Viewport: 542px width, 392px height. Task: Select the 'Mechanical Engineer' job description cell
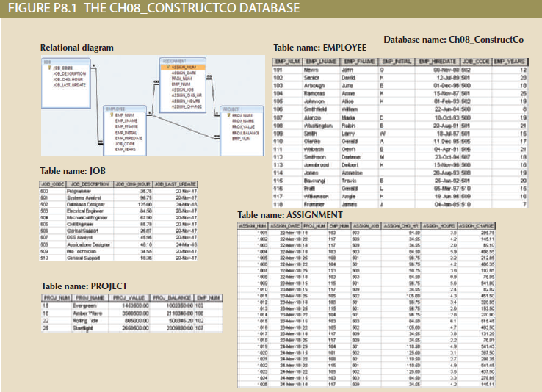(90, 217)
